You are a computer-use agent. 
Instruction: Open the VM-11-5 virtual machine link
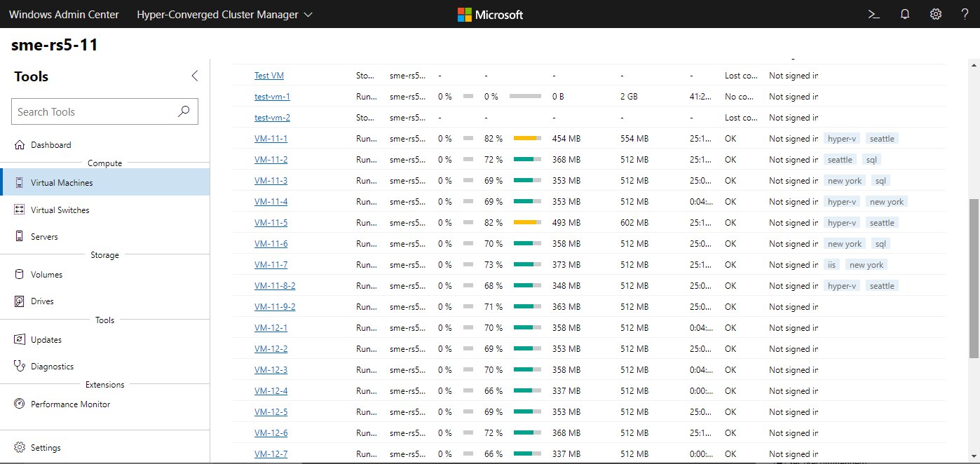(271, 223)
